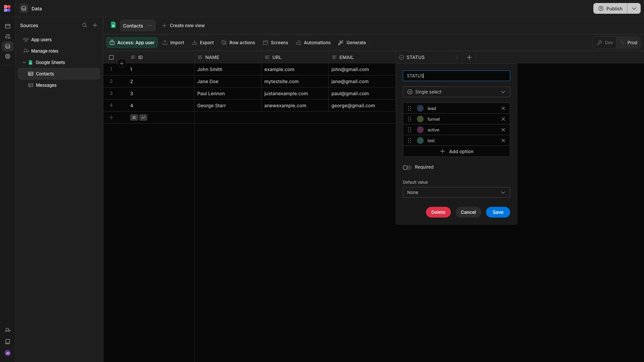Viewport: 644px width, 362px height.
Task: Save the STATUS column settings
Action: click(498, 212)
